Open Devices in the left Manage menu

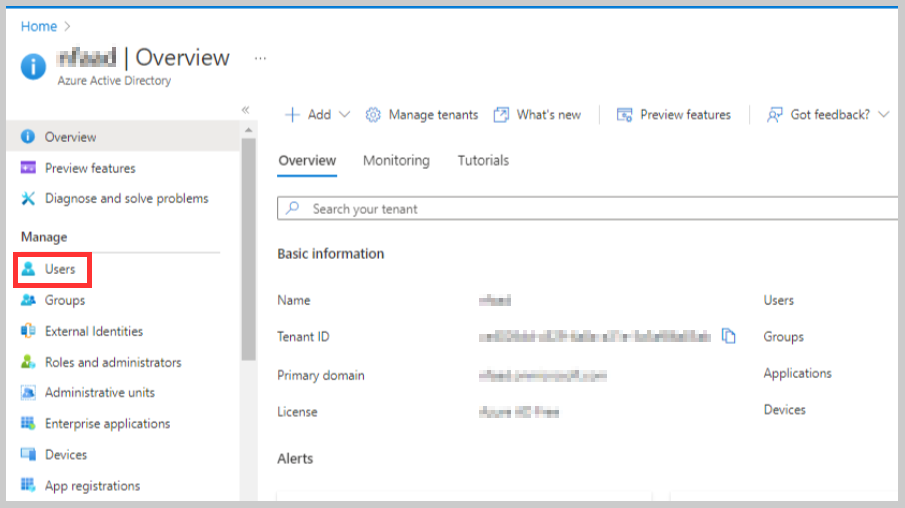(66, 455)
